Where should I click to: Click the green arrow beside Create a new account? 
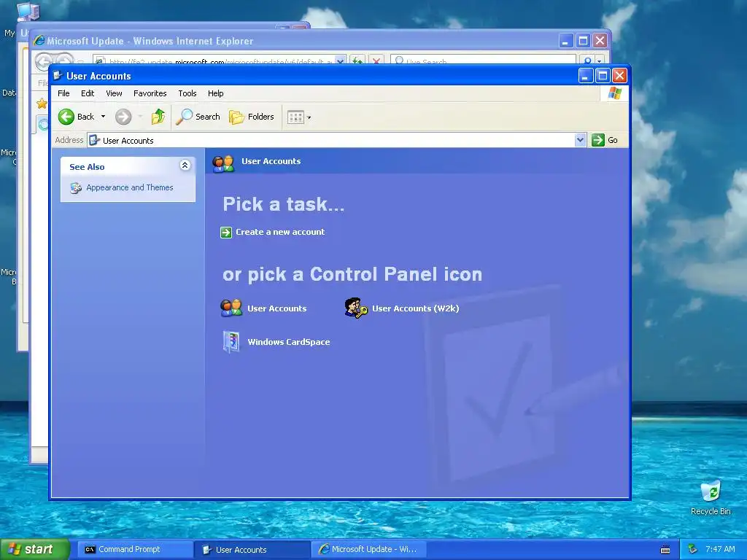click(226, 233)
